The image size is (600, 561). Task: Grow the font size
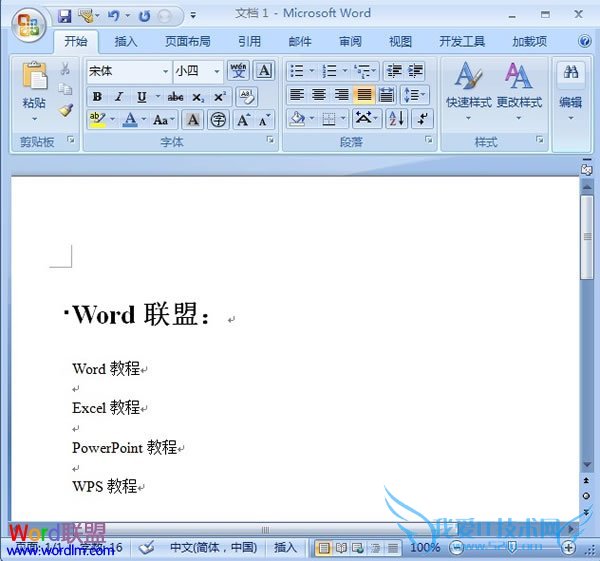(x=243, y=120)
